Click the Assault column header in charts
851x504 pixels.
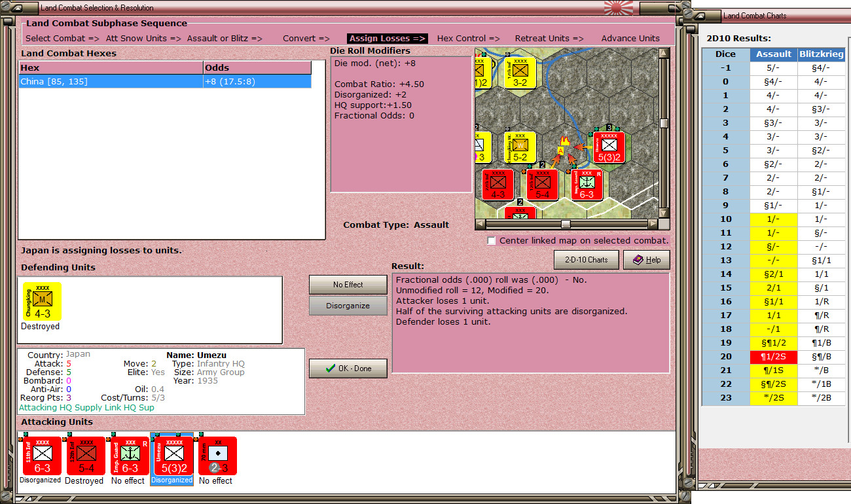(774, 54)
